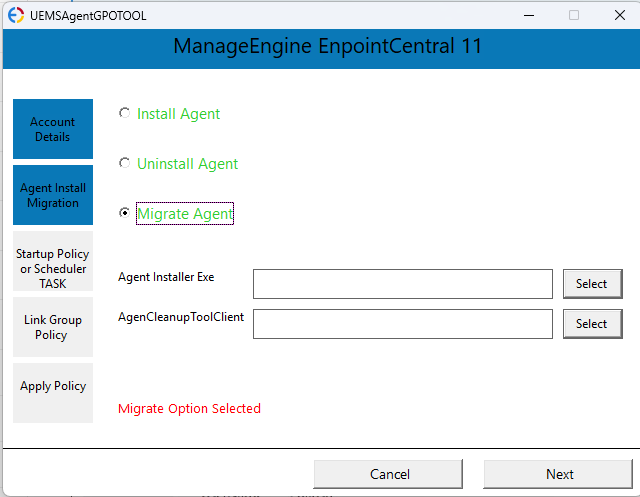The image size is (640, 497).
Task: Click the Agent Installer Exe path field
Action: (403, 284)
